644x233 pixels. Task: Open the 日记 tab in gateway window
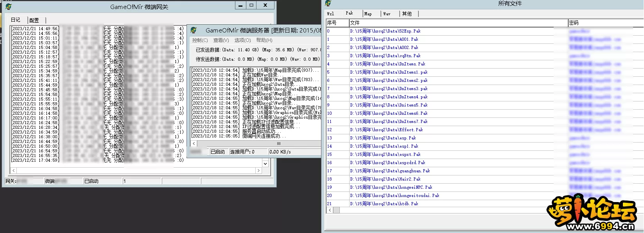[x=16, y=20]
